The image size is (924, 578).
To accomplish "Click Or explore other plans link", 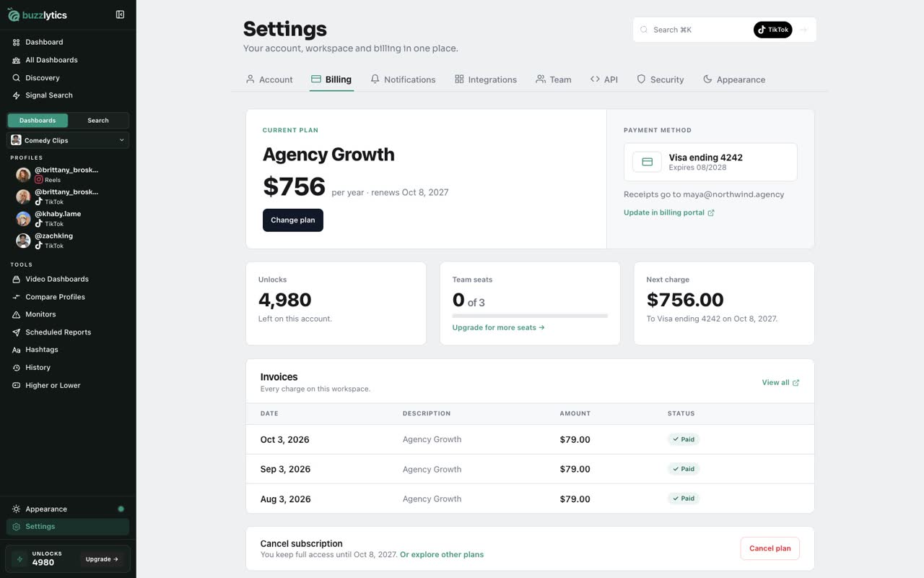I will [x=442, y=555].
